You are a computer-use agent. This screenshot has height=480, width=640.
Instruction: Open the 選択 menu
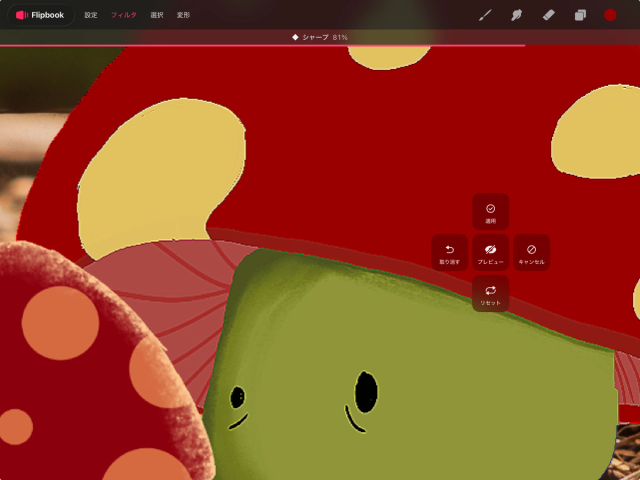157,15
